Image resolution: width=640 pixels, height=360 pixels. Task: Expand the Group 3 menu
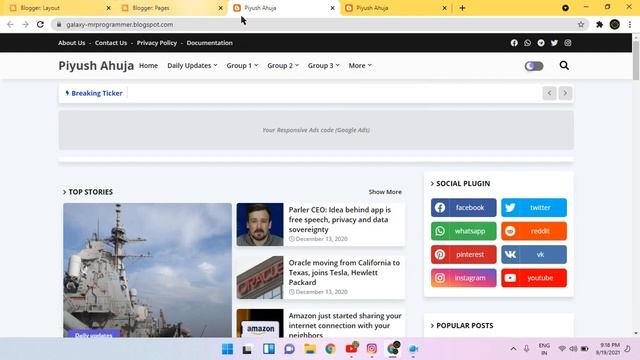click(x=323, y=65)
